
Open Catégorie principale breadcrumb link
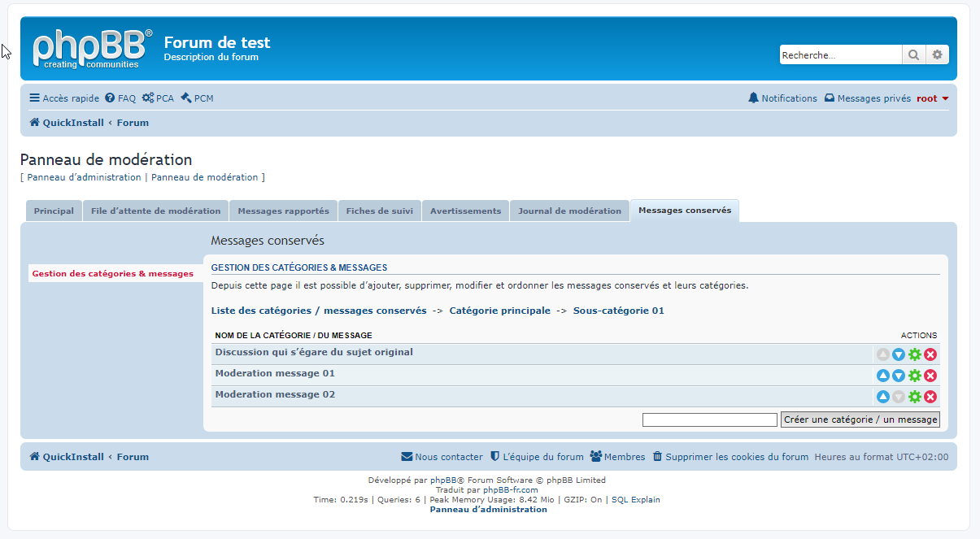coord(499,311)
